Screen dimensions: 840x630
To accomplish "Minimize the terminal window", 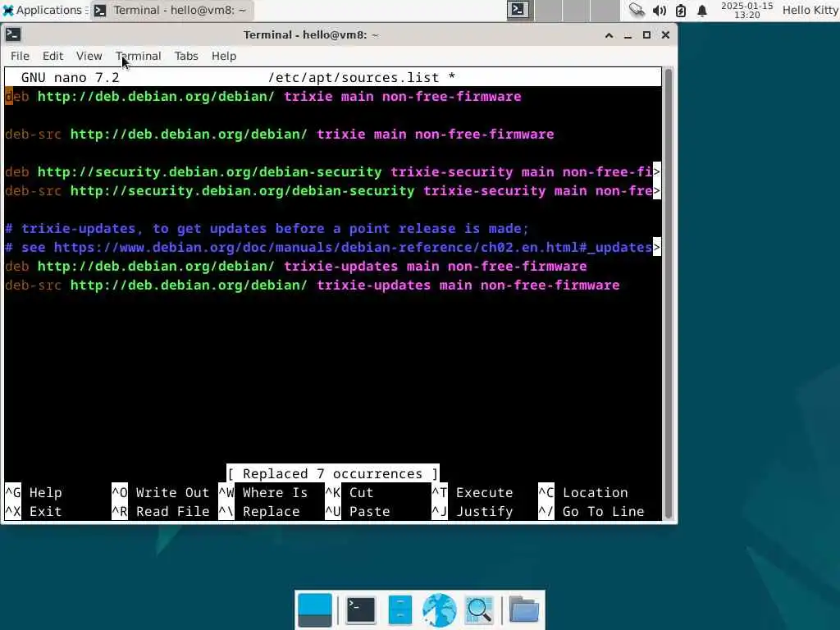I will tap(628, 35).
